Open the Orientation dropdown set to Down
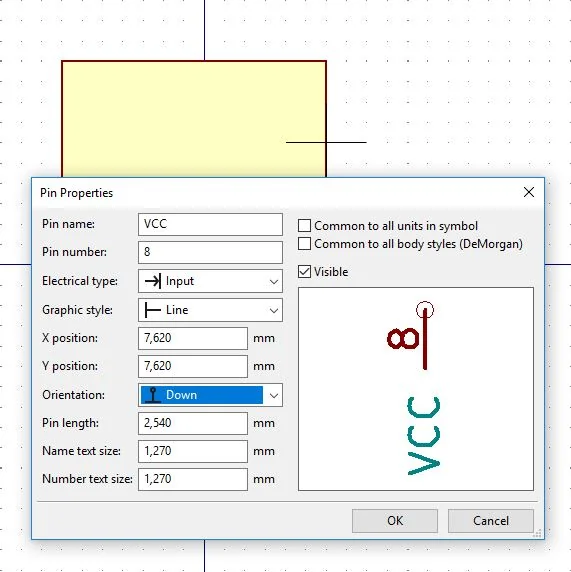571x572 pixels. coord(210,395)
